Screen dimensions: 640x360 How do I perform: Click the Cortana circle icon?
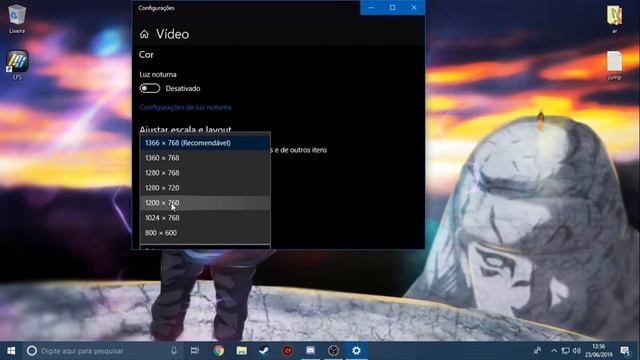pos(32,351)
